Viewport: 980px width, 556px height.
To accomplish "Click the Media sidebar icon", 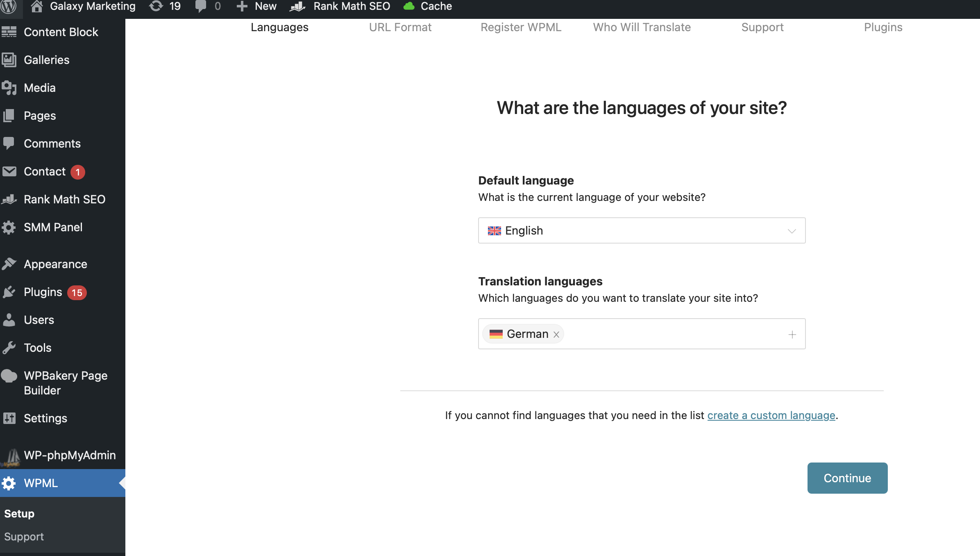I will (9, 88).
